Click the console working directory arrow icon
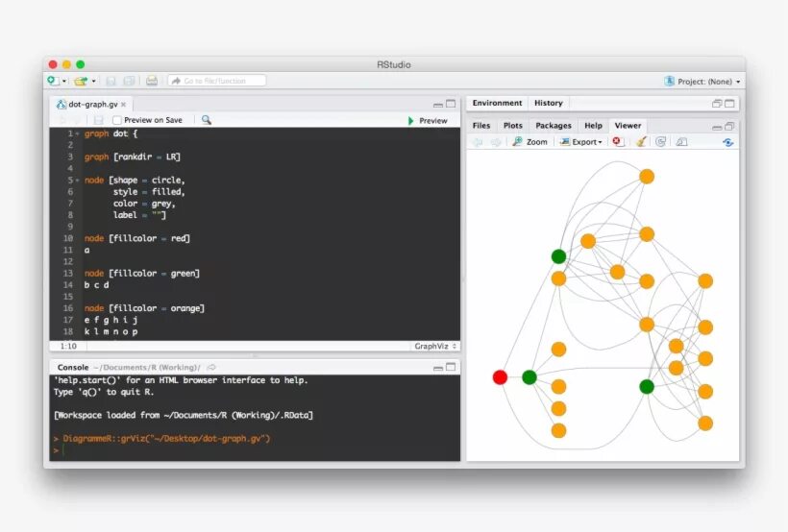The height and width of the screenshot is (532, 788). (211, 367)
